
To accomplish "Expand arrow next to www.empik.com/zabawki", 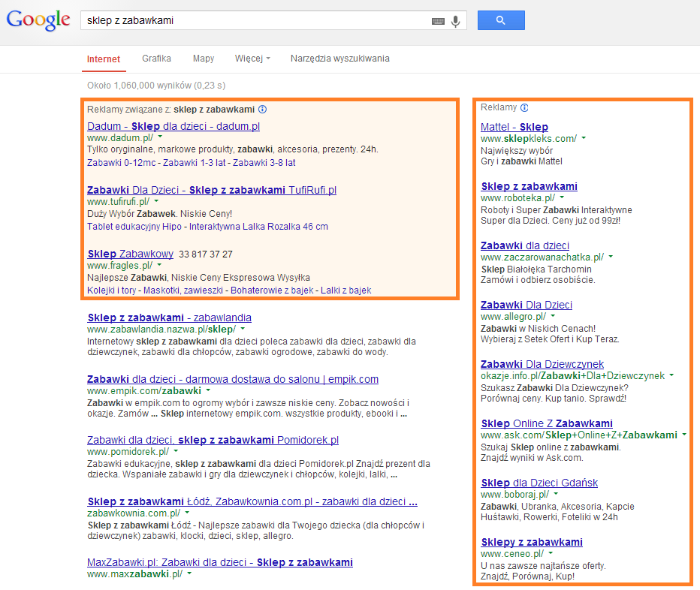I will point(208,390).
